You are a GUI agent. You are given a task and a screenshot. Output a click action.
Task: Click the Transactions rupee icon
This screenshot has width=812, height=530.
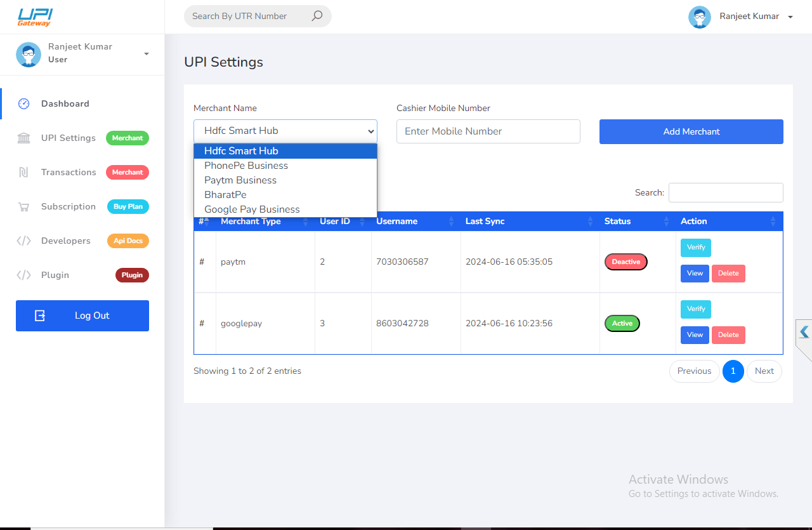tap(24, 172)
